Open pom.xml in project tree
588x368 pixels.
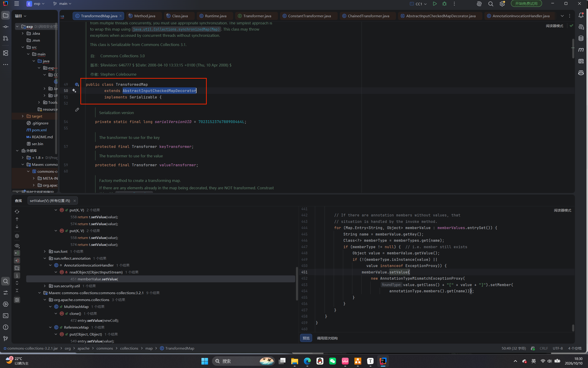[x=39, y=130]
